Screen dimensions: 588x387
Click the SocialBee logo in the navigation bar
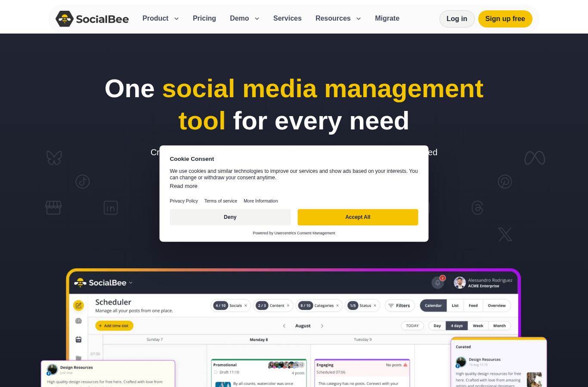click(92, 19)
